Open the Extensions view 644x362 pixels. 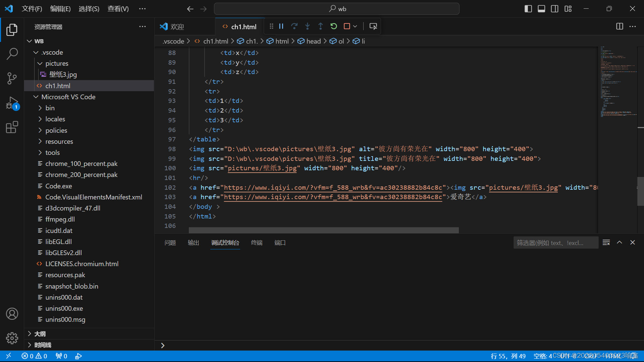(x=12, y=127)
